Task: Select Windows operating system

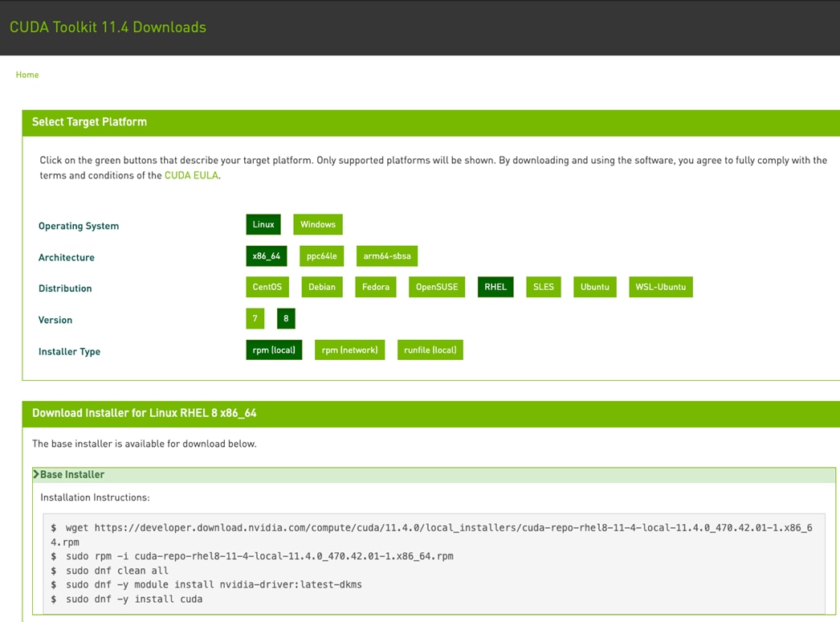Action: click(x=318, y=224)
